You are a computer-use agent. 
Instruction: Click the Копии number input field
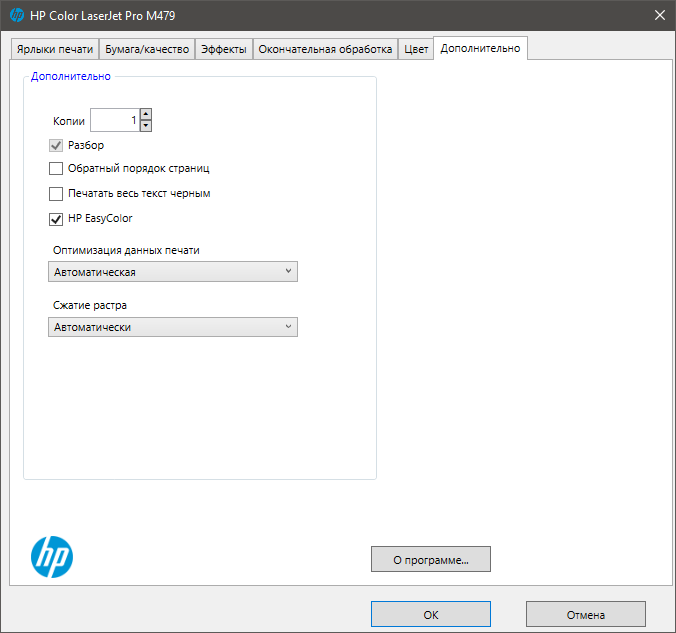pos(115,120)
